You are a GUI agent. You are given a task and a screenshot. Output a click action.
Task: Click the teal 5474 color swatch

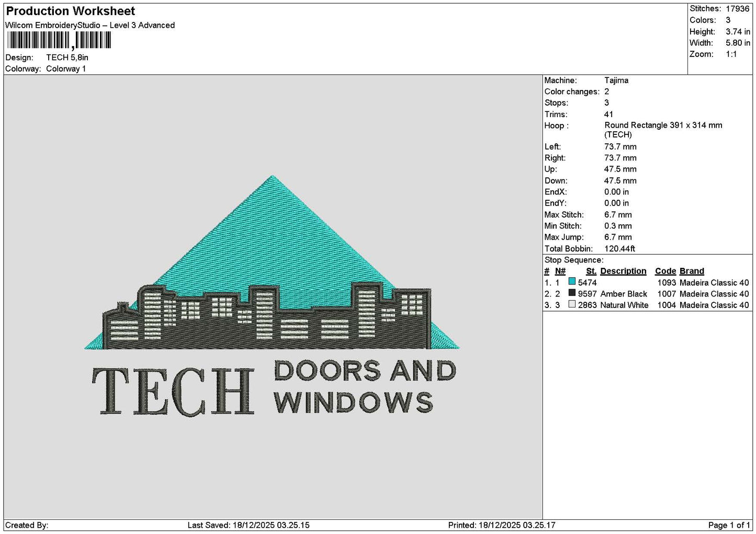[572, 282]
